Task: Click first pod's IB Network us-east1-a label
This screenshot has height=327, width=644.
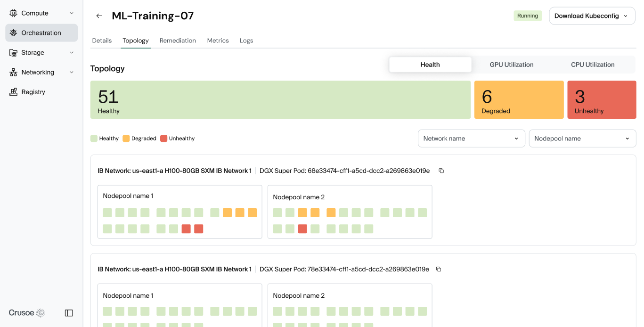Action: click(174, 171)
